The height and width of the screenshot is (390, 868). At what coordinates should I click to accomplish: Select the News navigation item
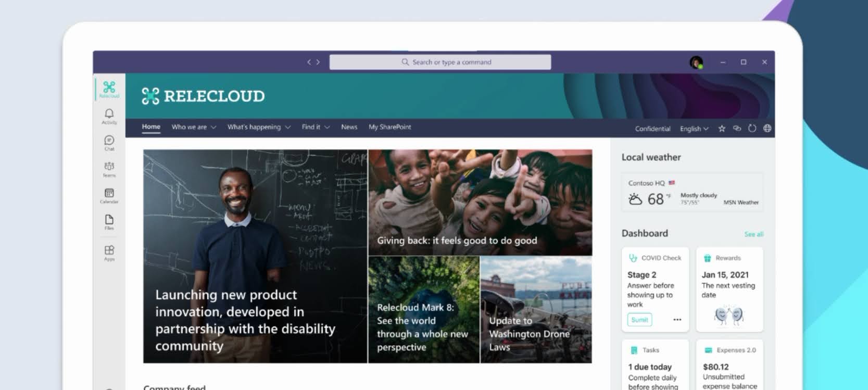(x=349, y=127)
